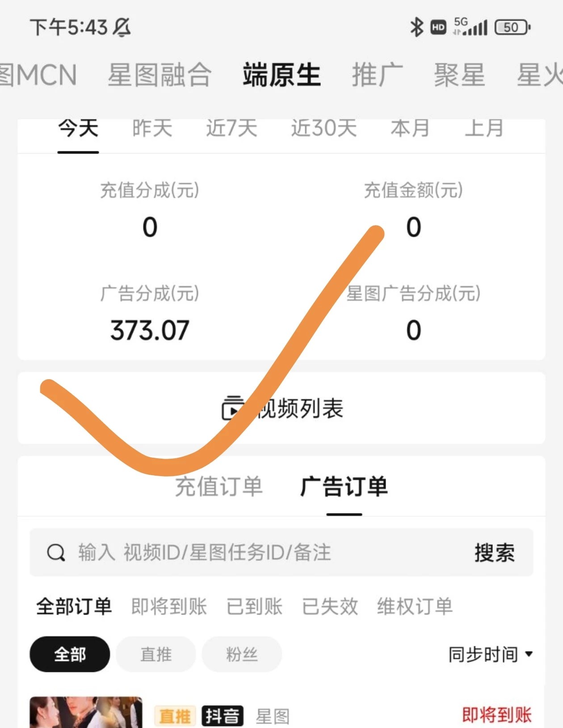Select the 全部 filter pill
This screenshot has width=563, height=728.
(x=70, y=654)
